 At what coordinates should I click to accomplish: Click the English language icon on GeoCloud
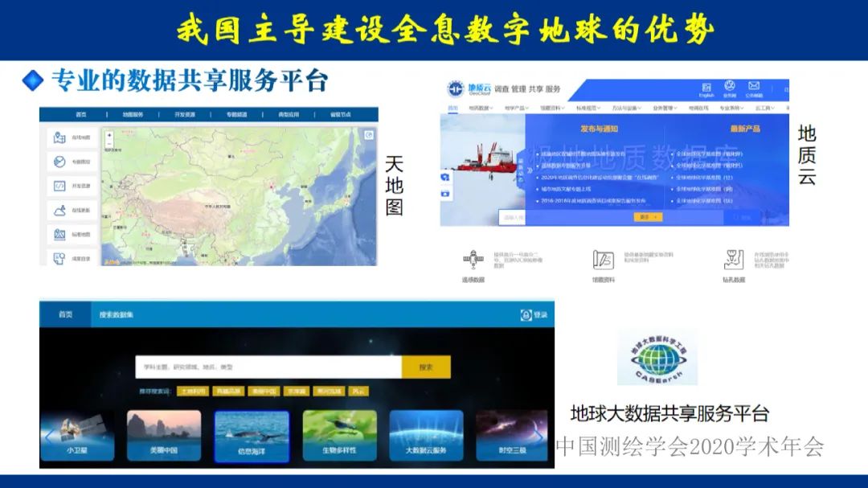(x=707, y=87)
